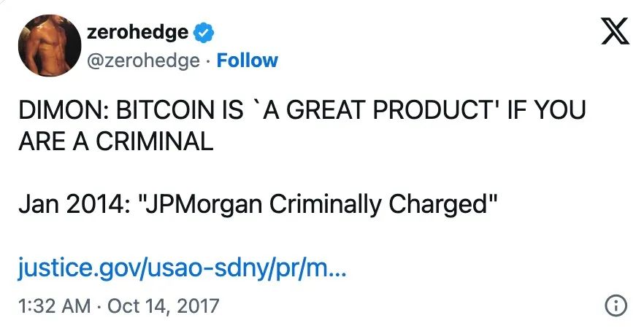Click the Oct 14, 2017 date
The image size is (644, 331).
163,304
